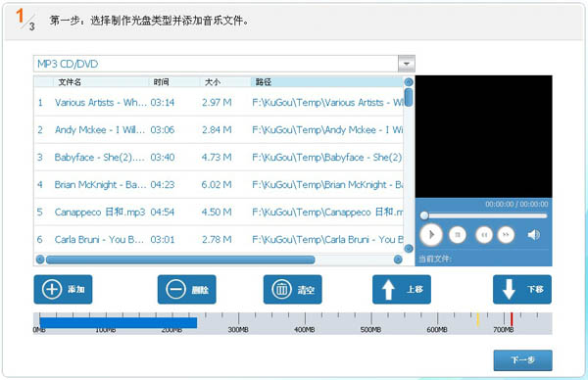Select the Brian McKnight track row

219,184
